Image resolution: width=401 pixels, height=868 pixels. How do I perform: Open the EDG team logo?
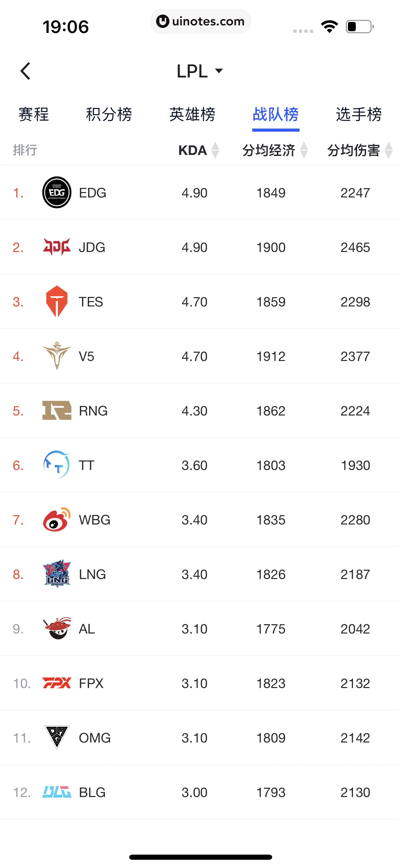click(57, 192)
